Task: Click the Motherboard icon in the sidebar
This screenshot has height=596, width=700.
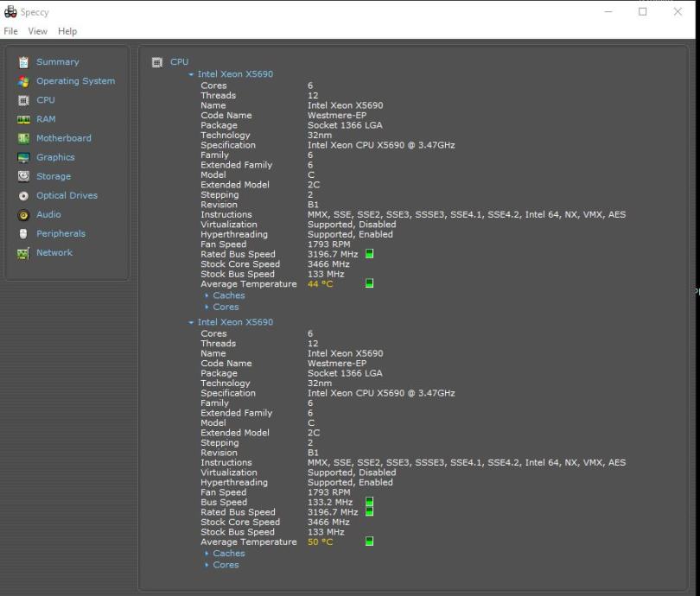Action: coord(23,138)
